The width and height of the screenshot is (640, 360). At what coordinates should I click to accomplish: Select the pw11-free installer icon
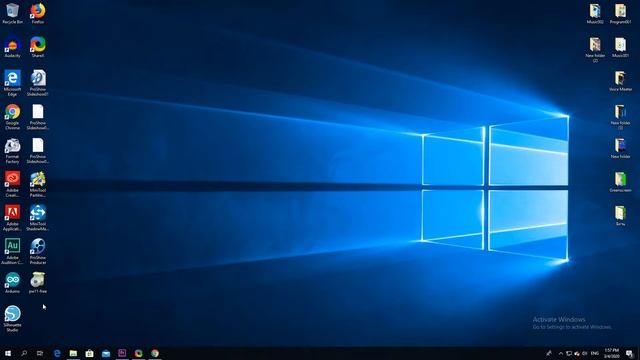coord(38,283)
